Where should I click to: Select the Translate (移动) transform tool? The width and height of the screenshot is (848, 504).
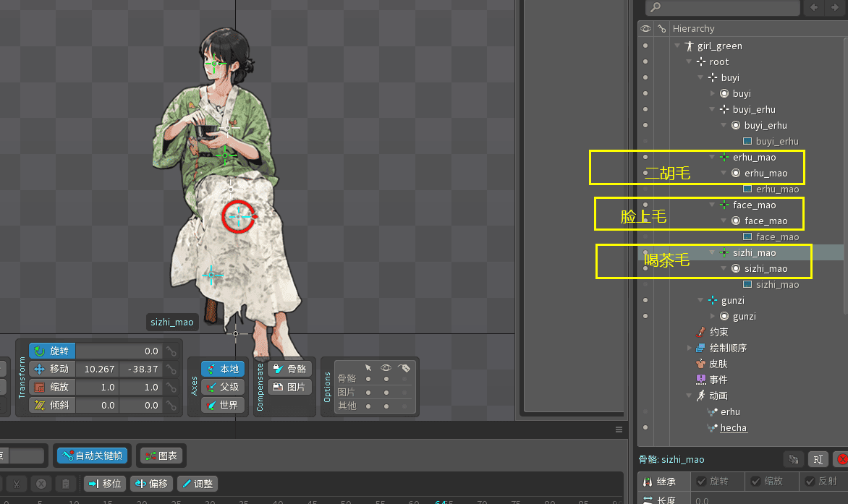coord(52,369)
